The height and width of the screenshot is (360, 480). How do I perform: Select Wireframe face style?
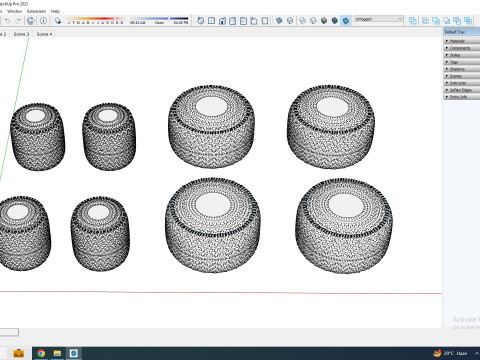[x=303, y=21]
